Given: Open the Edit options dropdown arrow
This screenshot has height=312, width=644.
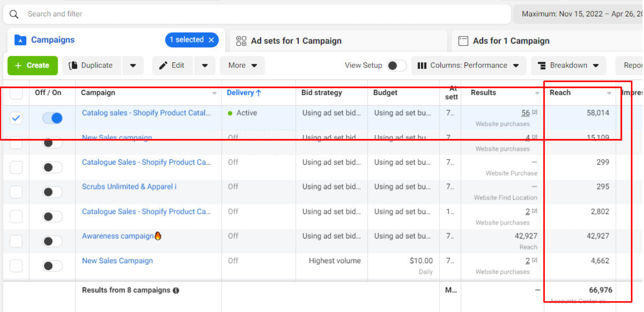Looking at the screenshot, I should tap(205, 66).
